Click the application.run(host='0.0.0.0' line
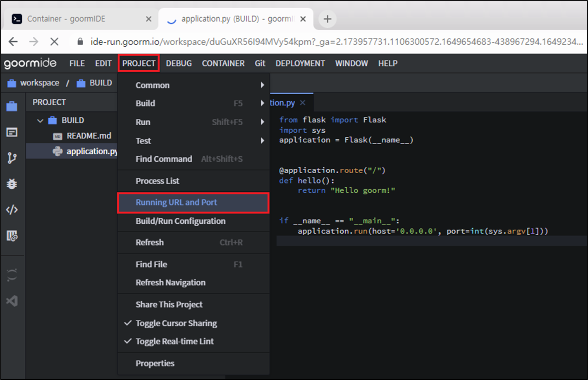 click(x=423, y=231)
